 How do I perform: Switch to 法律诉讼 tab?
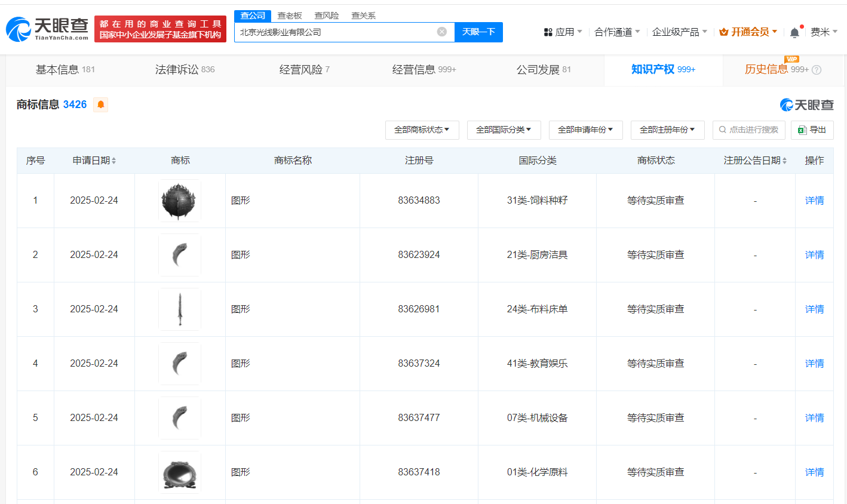(185, 70)
